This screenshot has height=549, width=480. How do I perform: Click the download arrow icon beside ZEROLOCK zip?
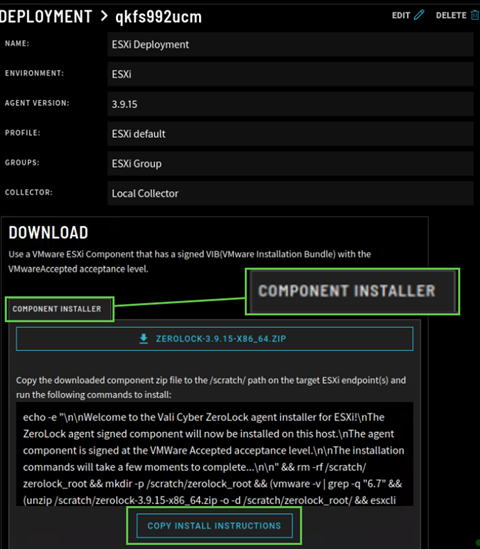(x=144, y=339)
